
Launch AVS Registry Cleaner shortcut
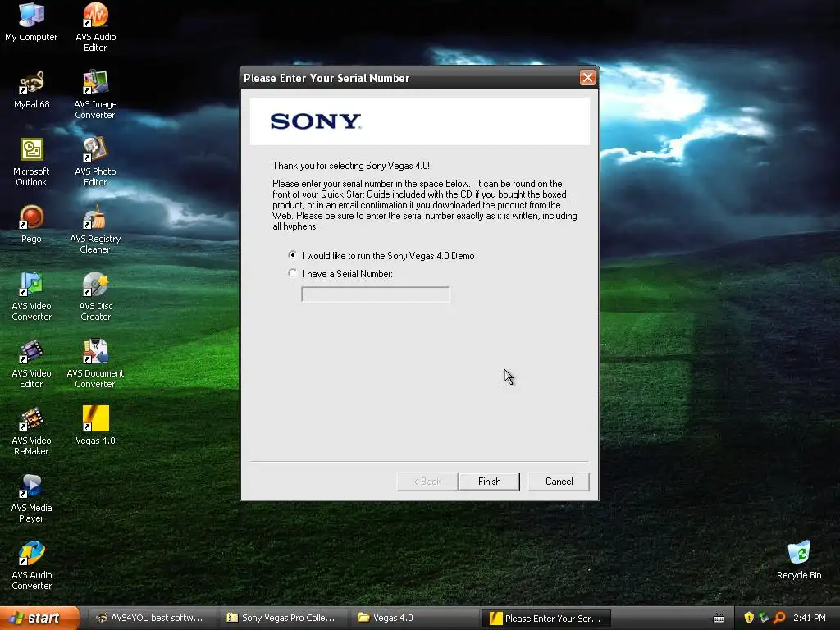[x=95, y=230]
